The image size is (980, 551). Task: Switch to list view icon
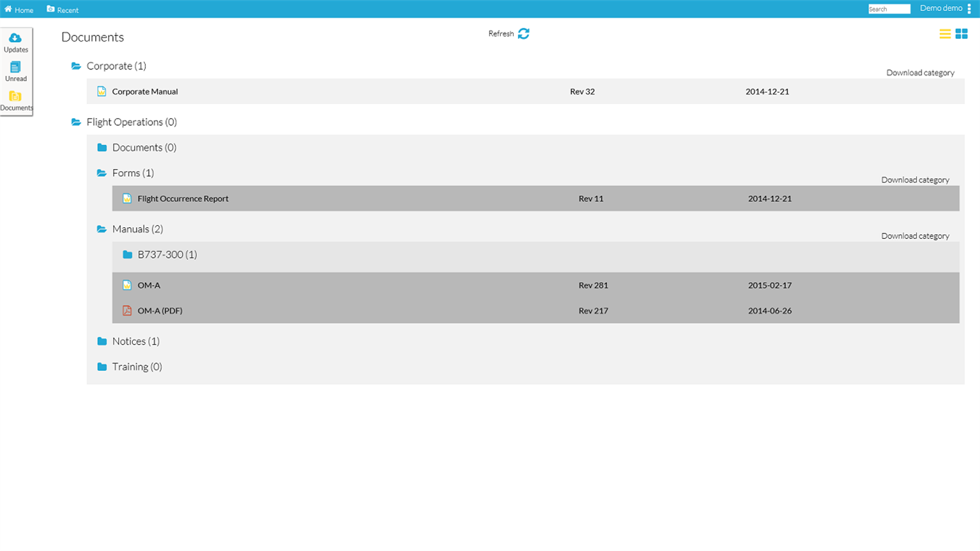pyautogui.click(x=945, y=34)
